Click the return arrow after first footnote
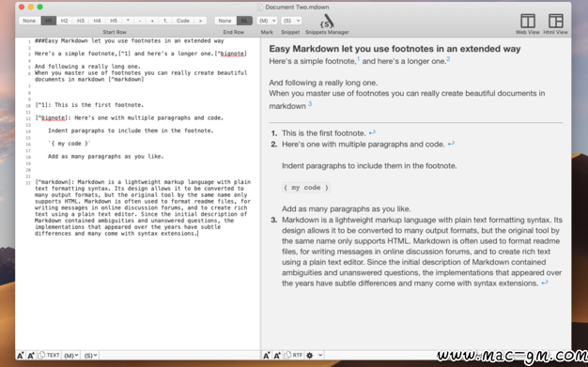 (x=372, y=132)
